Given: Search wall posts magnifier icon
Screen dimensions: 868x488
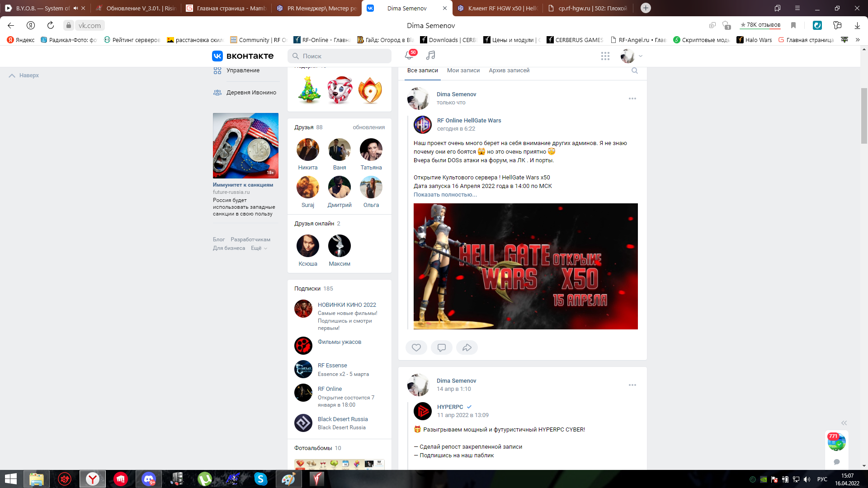Looking at the screenshot, I should tap(635, 70).
